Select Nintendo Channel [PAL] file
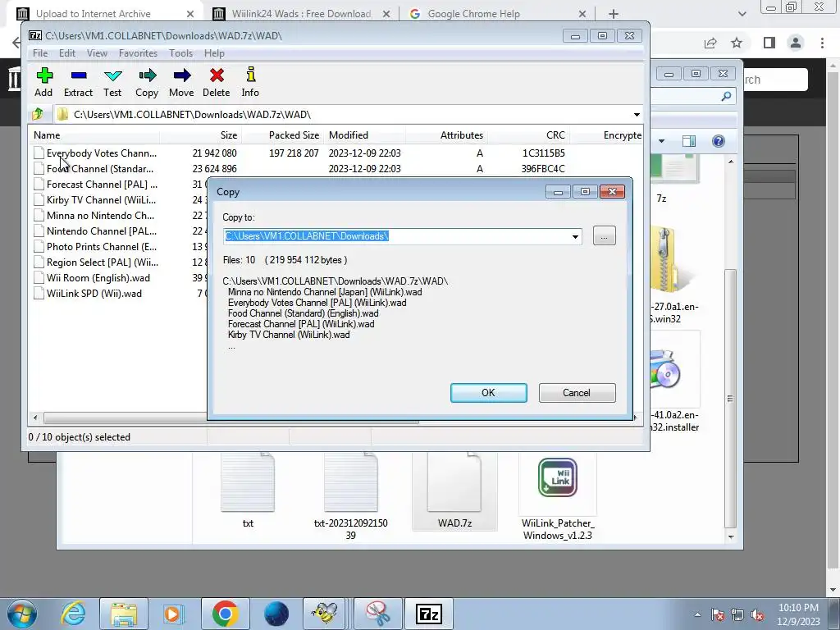 [x=101, y=231]
